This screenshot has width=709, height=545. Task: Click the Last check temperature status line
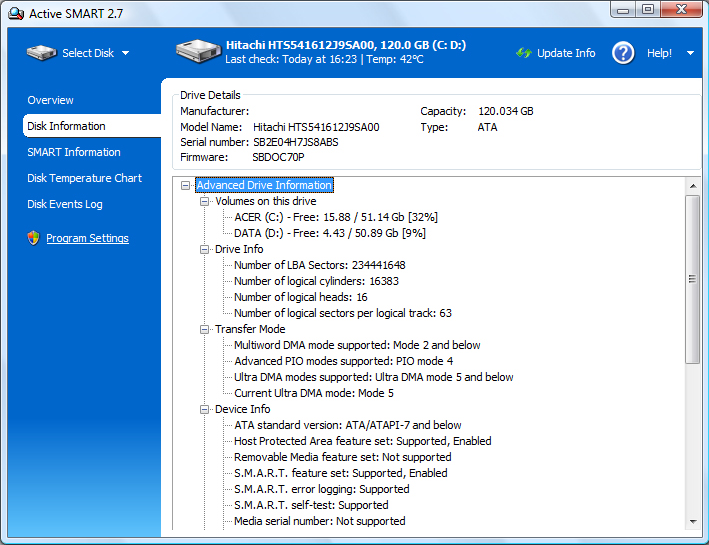coord(324,59)
